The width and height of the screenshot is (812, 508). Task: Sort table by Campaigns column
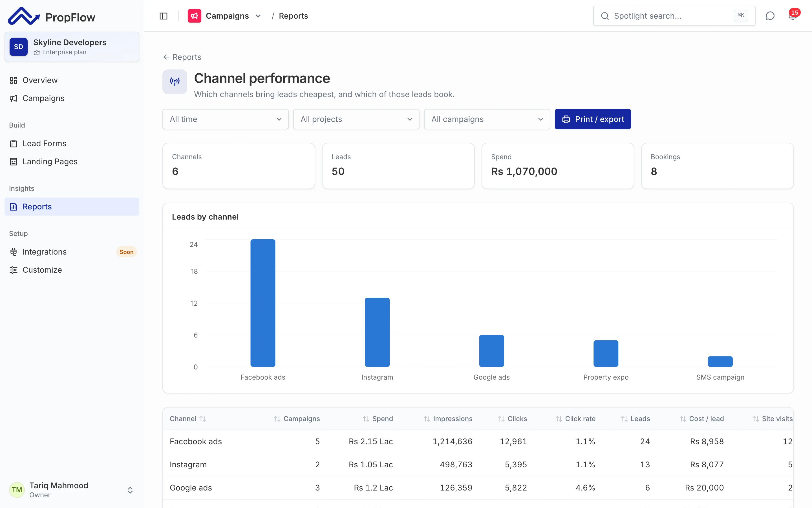(x=297, y=419)
